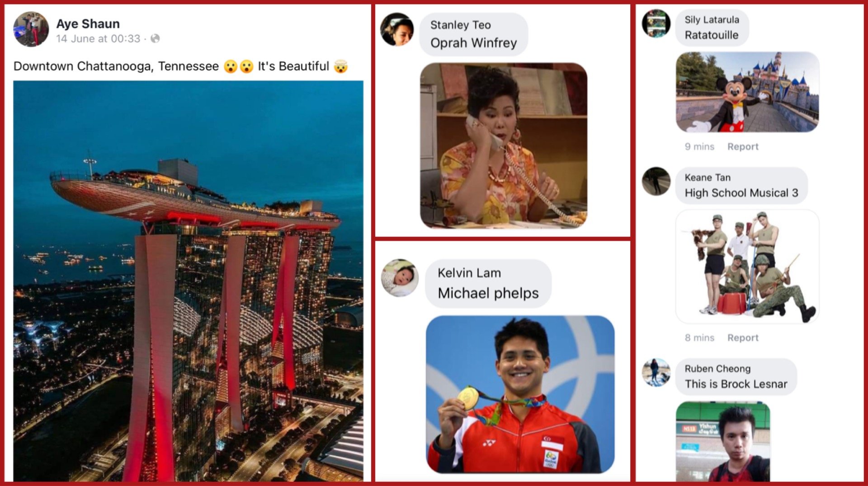
Task: View the swimmer with gold medal photo
Action: point(520,394)
